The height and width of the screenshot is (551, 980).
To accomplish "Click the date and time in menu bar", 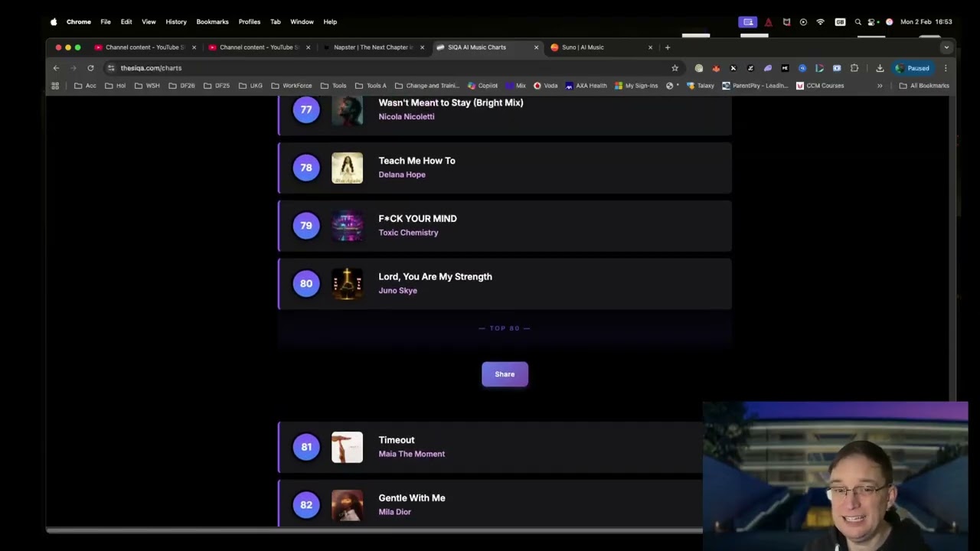I will tap(926, 22).
